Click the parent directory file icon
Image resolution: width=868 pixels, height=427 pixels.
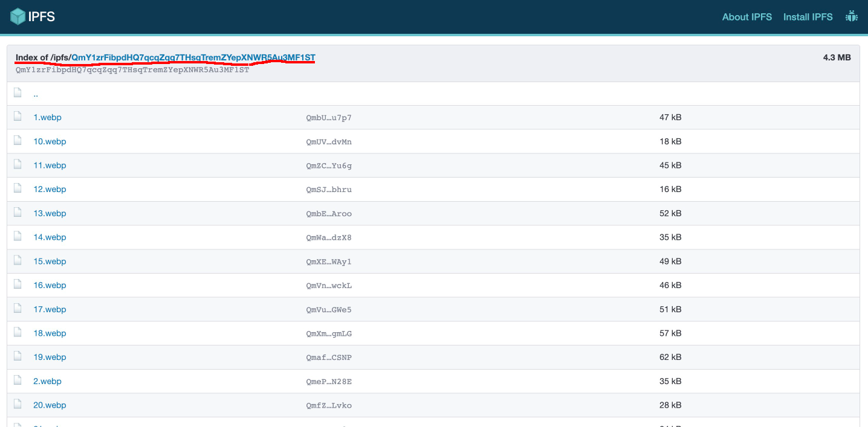point(18,93)
